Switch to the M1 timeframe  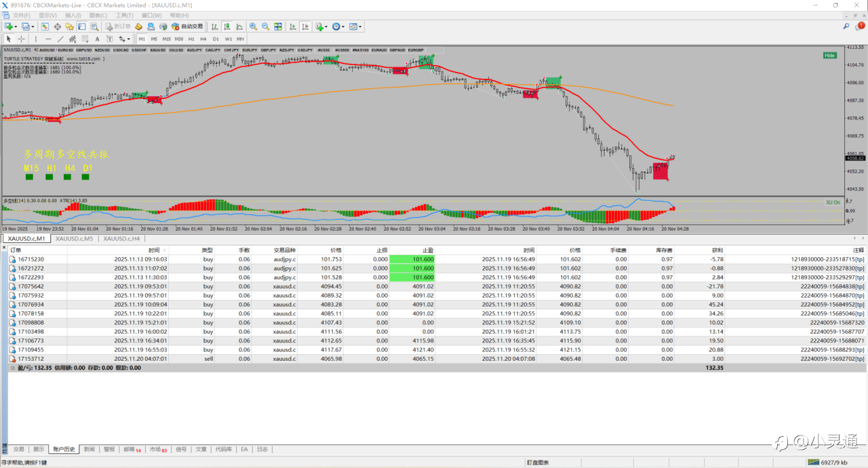[142, 39]
